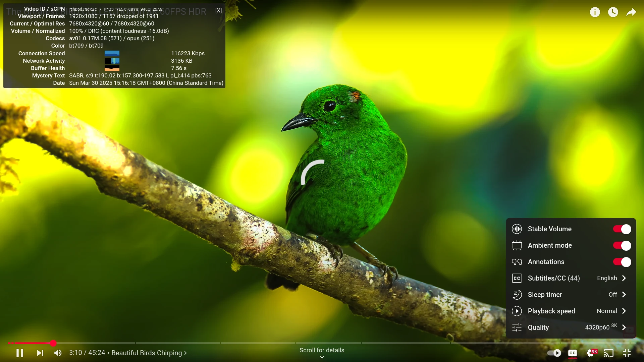This screenshot has height=362, width=644.
Task: Open the Playback speed menu entry
Action: (571, 311)
